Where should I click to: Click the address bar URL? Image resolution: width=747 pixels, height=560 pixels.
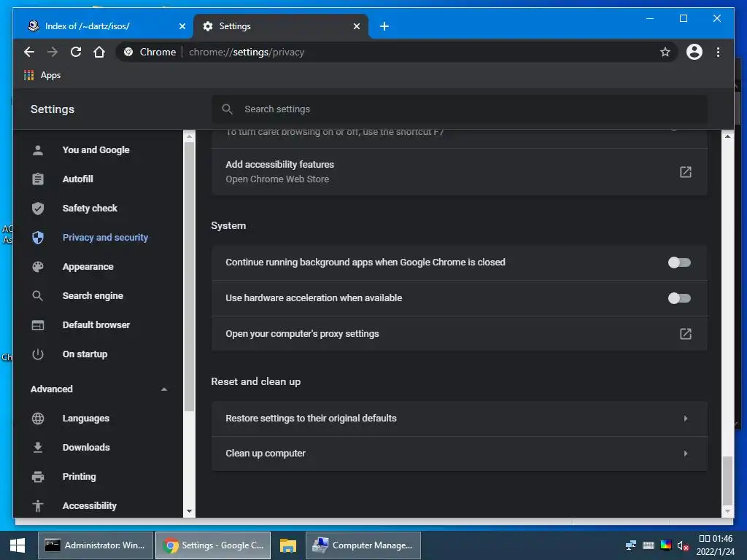(247, 52)
